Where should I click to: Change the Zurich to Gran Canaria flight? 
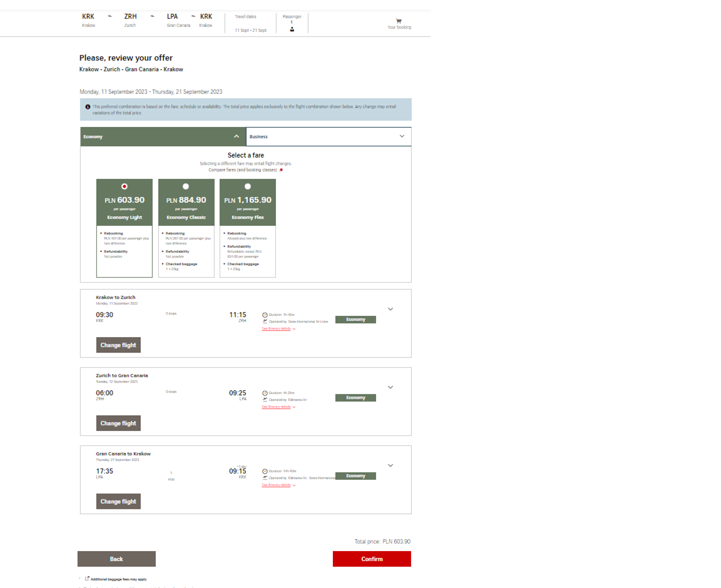tap(118, 423)
